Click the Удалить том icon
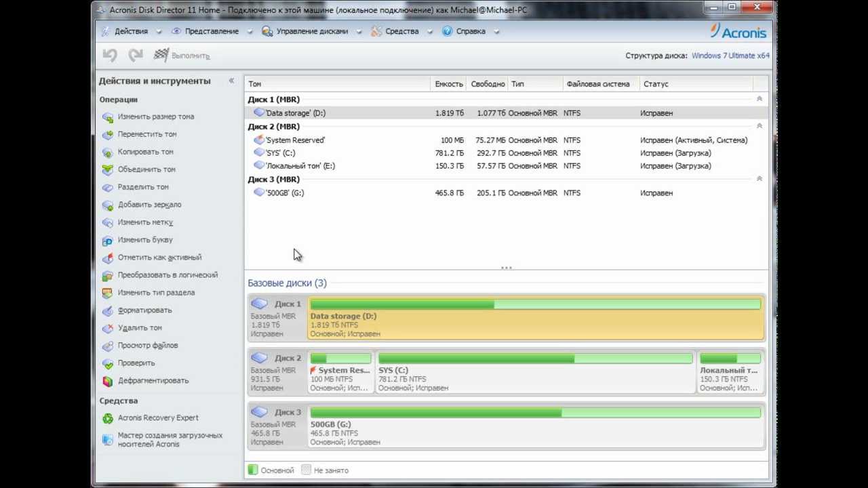Viewport: 868px width, 488px height. click(x=107, y=328)
